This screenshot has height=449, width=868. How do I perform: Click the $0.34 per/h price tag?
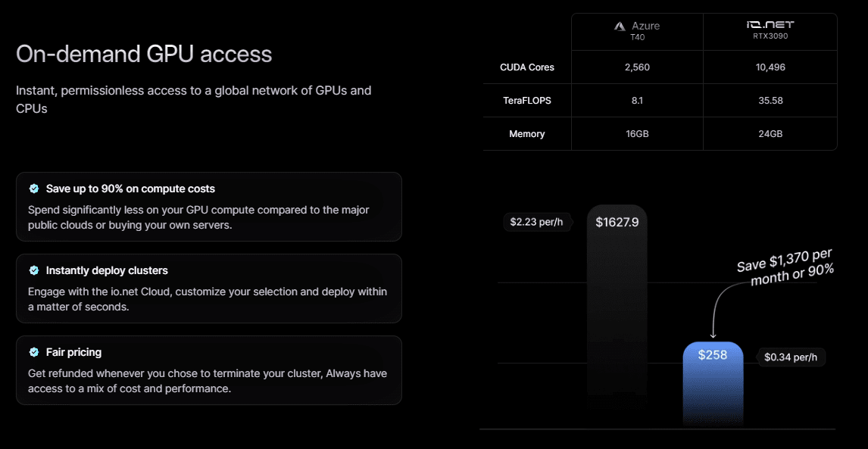pos(791,357)
